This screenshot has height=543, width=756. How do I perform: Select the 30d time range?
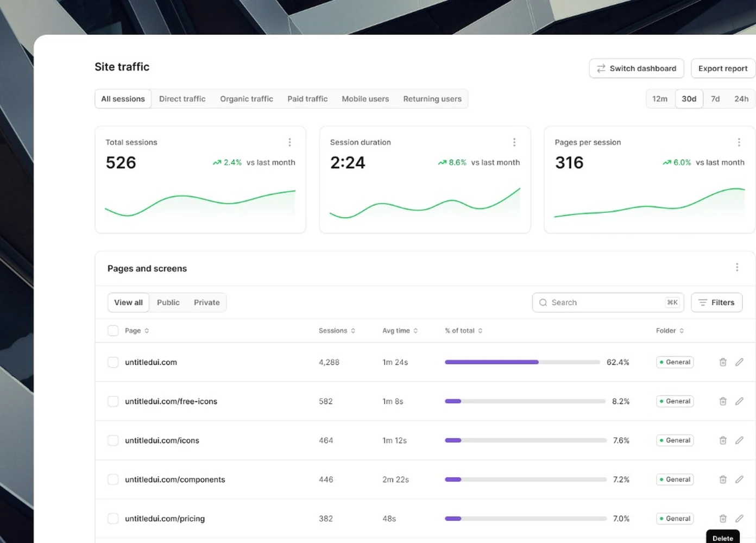pos(689,99)
